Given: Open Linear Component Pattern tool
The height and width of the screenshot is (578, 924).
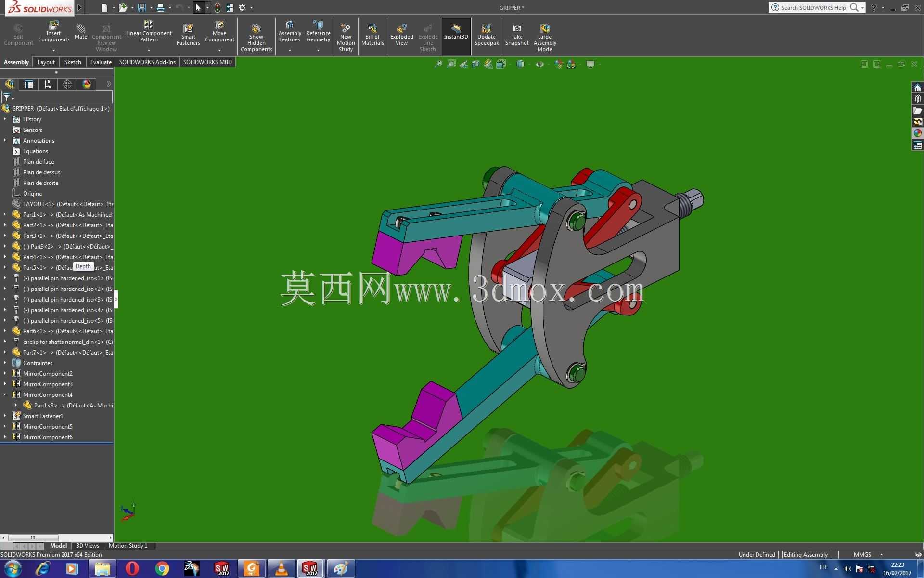Looking at the screenshot, I should pos(149,32).
